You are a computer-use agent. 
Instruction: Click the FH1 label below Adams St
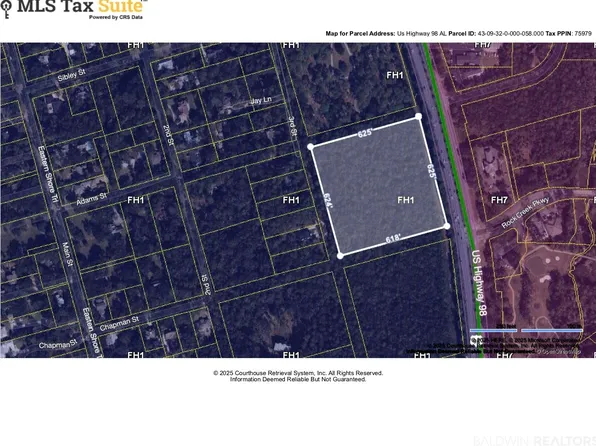pos(136,200)
